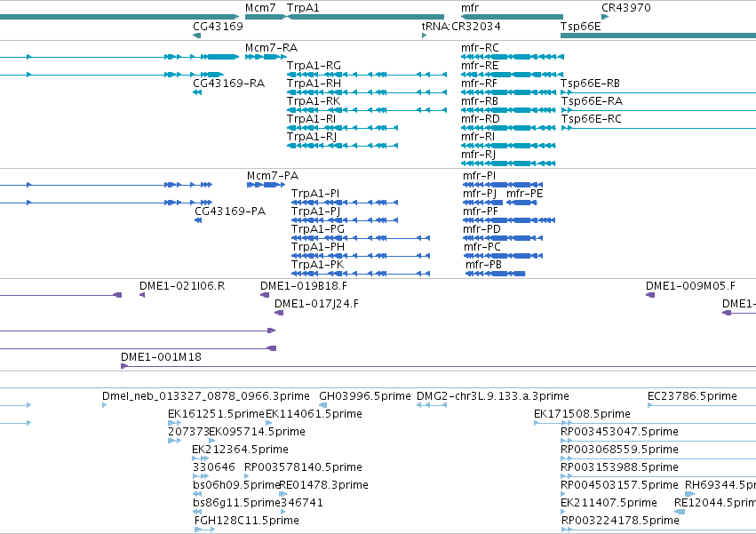Image resolution: width=756 pixels, height=534 pixels.
Task: Select the mfr-RF transcript label
Action: point(479,84)
